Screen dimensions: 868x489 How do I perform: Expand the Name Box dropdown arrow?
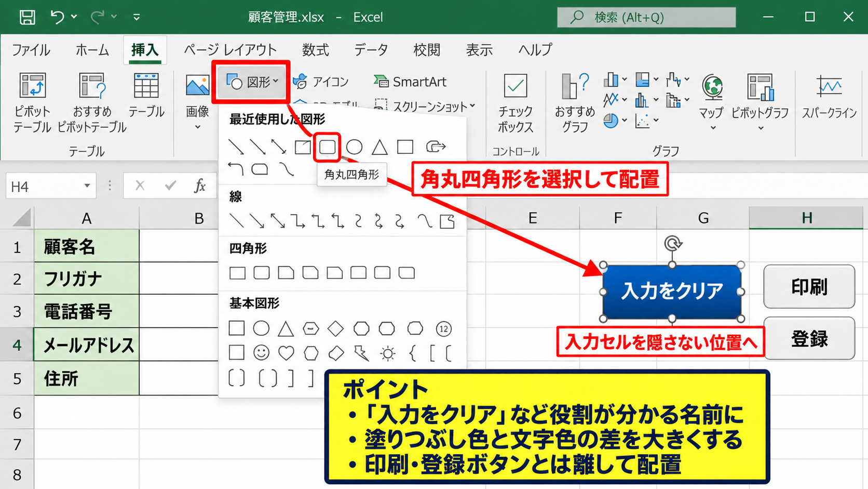point(87,186)
